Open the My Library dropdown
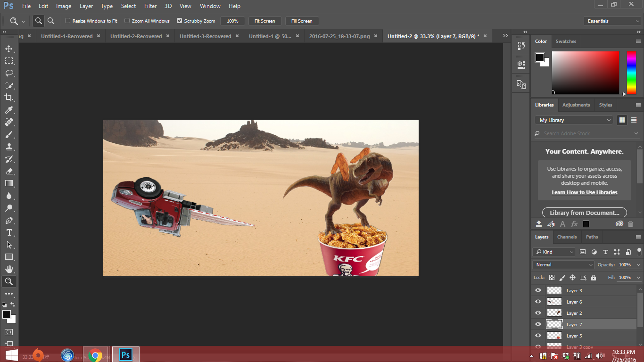This screenshot has width=644, height=362. click(x=574, y=120)
